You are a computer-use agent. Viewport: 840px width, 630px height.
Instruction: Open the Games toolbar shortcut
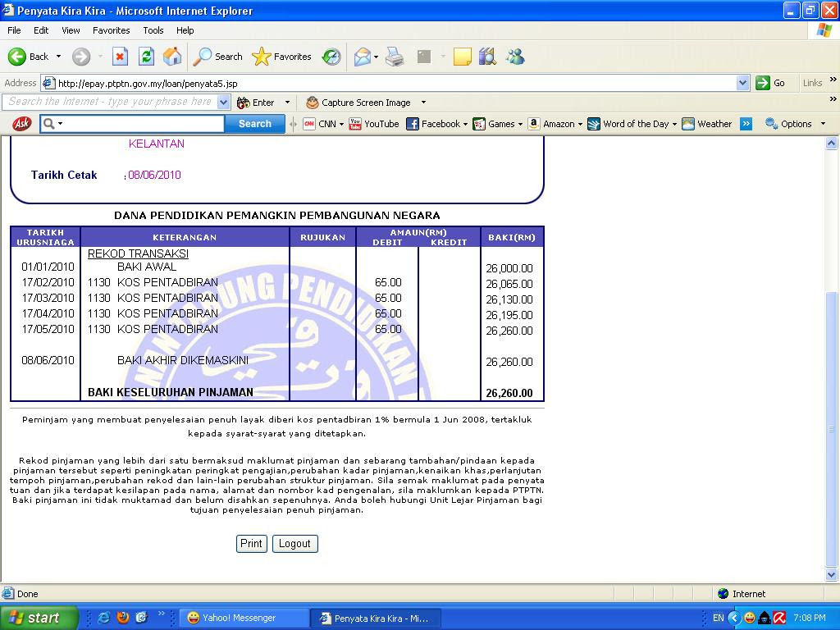(x=497, y=124)
